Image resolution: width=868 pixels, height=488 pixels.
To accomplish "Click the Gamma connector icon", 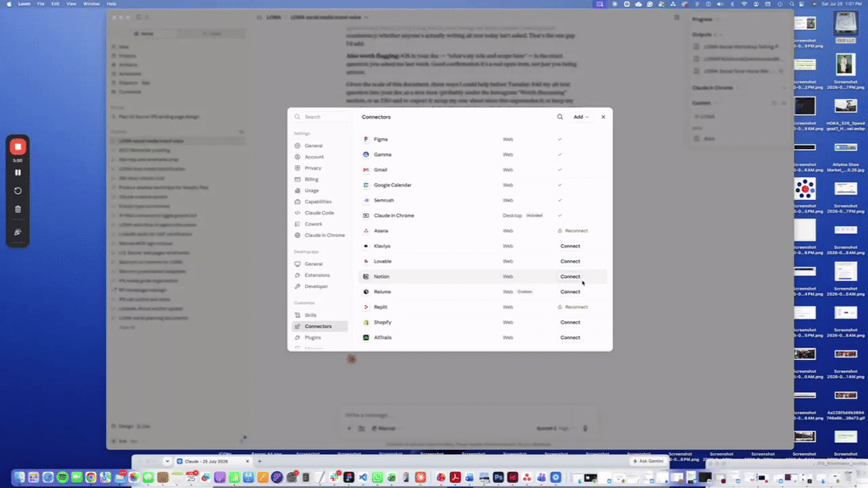I will click(x=366, y=154).
